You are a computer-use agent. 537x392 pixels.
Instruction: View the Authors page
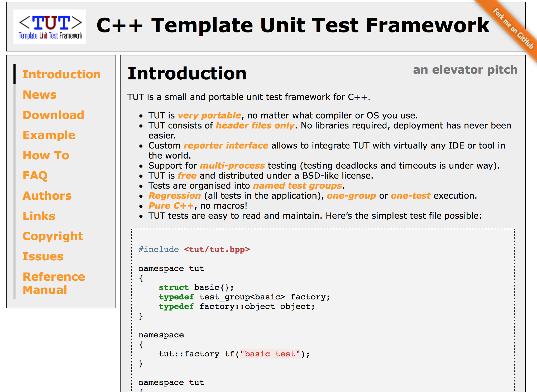tap(47, 196)
